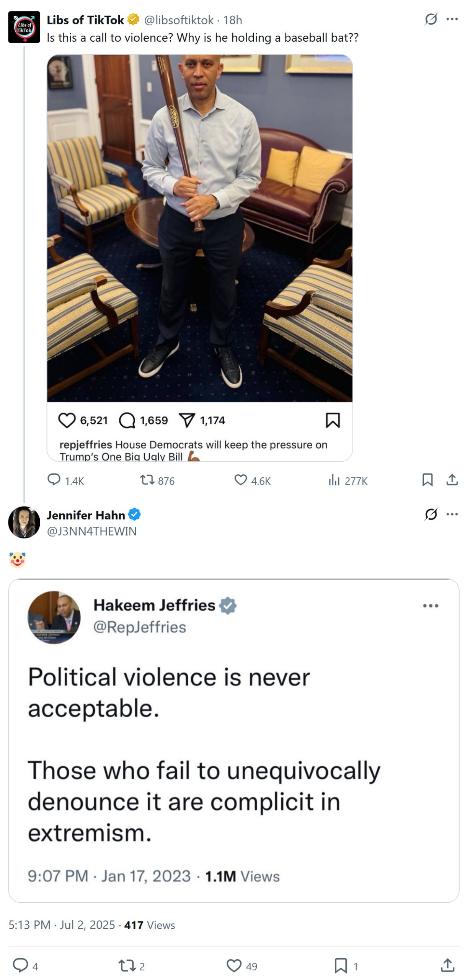Image resolution: width=470 pixels, height=980 pixels.
Task: Open the Hakeem Jeffries tweet screenshot
Action: tap(233, 740)
